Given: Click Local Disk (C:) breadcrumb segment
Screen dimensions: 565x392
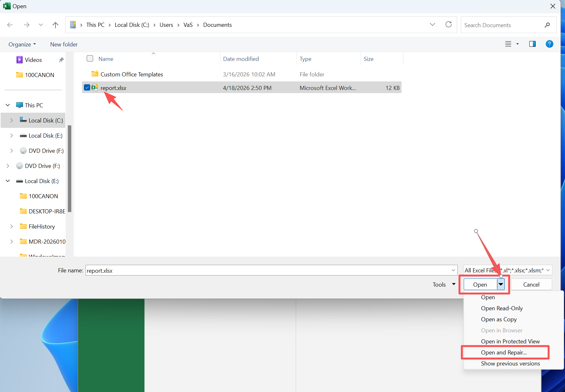Looking at the screenshot, I should 132,25.
